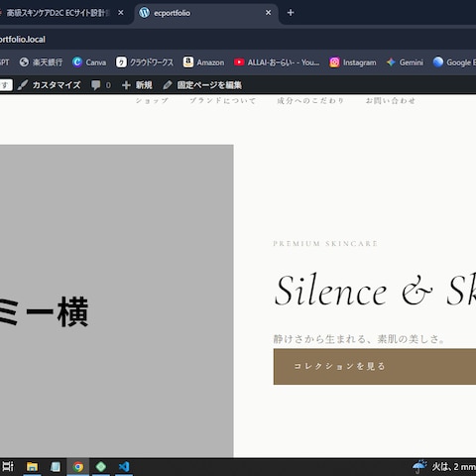The image size is (476, 476).
Task: Close the 高級スキンケアD2C tab
Action: (x=121, y=13)
